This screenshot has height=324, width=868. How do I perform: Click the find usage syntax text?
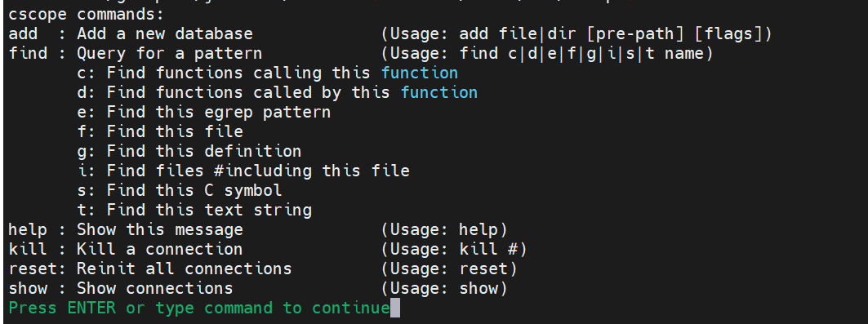coord(547,54)
